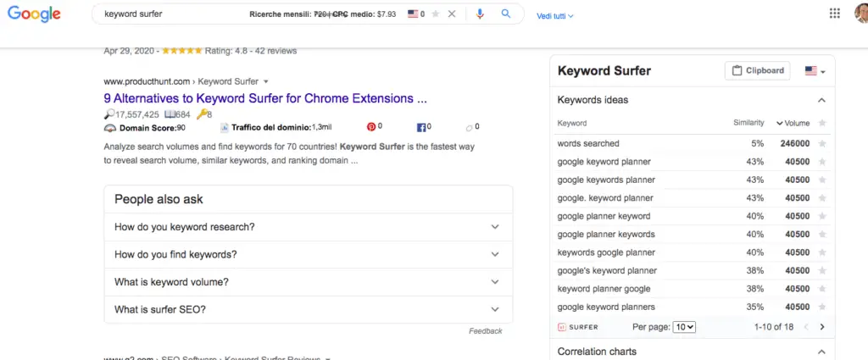Open the Per page dropdown
The width and height of the screenshot is (868, 360).
pos(684,327)
